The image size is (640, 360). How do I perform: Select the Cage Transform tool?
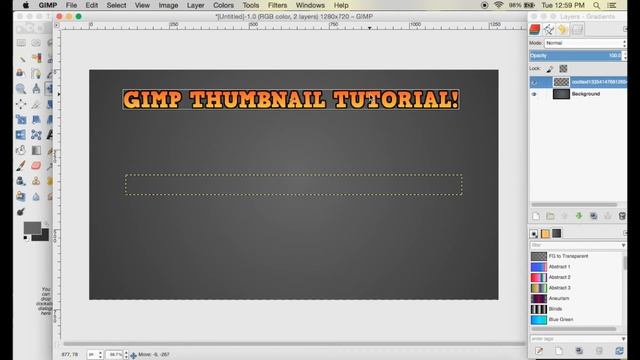pos(36,134)
